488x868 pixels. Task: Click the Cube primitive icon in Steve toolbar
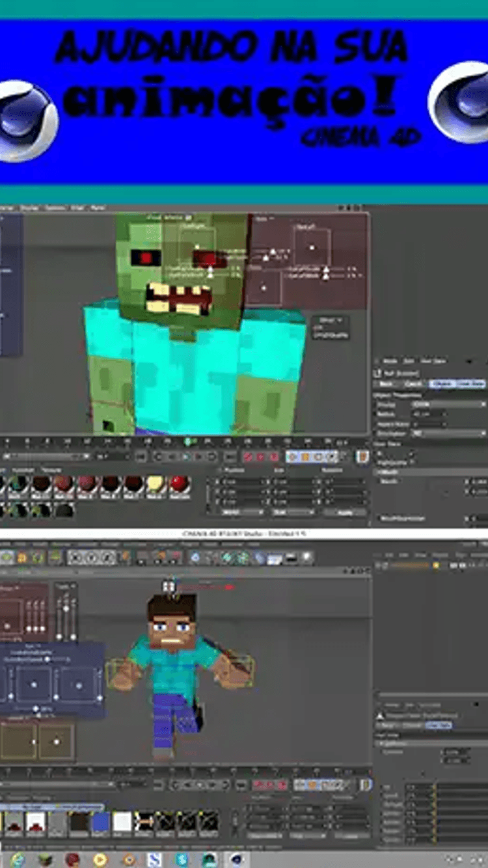(x=195, y=558)
